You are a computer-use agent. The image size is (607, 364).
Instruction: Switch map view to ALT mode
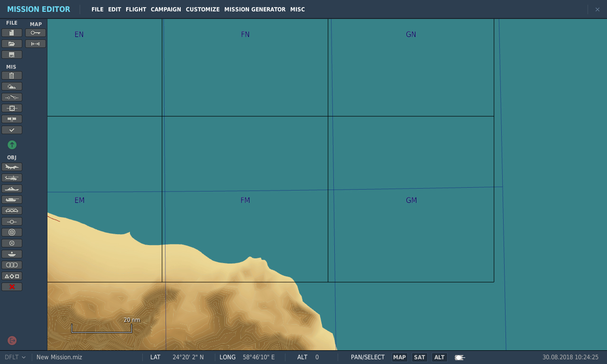click(440, 357)
